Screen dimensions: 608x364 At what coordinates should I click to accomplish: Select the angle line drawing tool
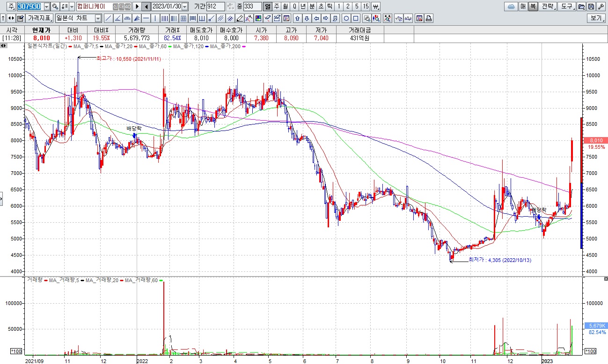pos(117,18)
